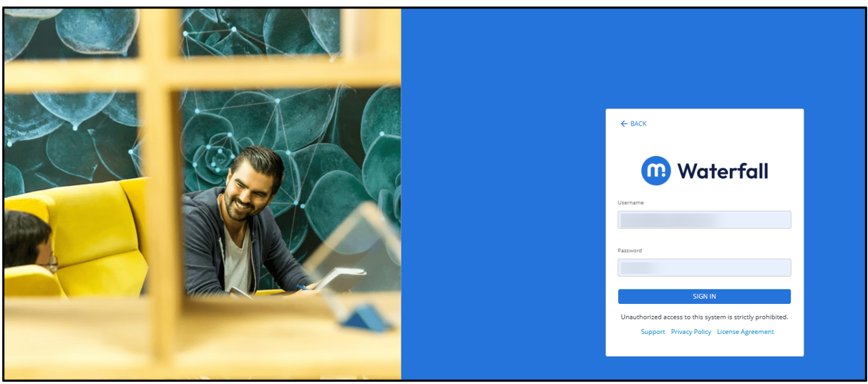Click the notebook held by the man
Viewport: 868px width, 384px height.
click(341, 278)
